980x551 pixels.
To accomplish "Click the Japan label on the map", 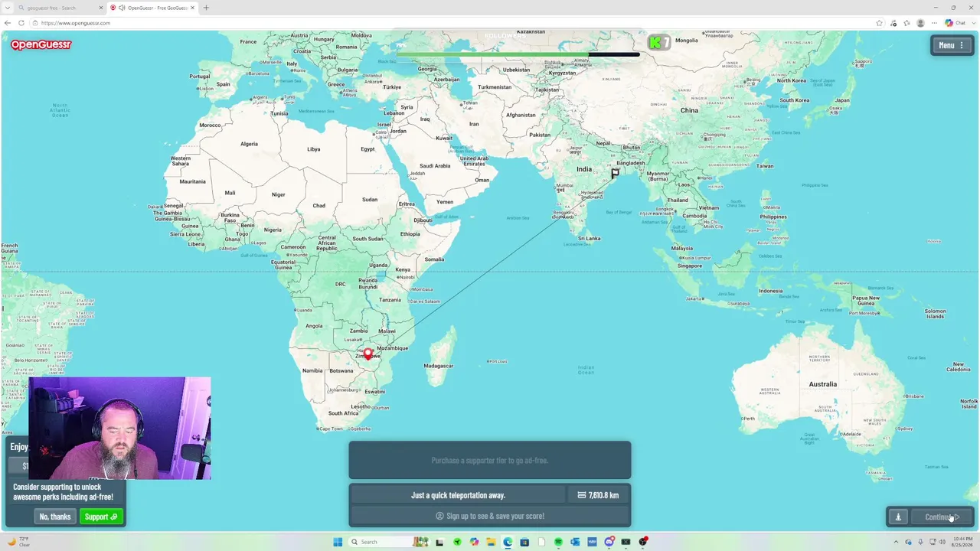I will tap(842, 100).
